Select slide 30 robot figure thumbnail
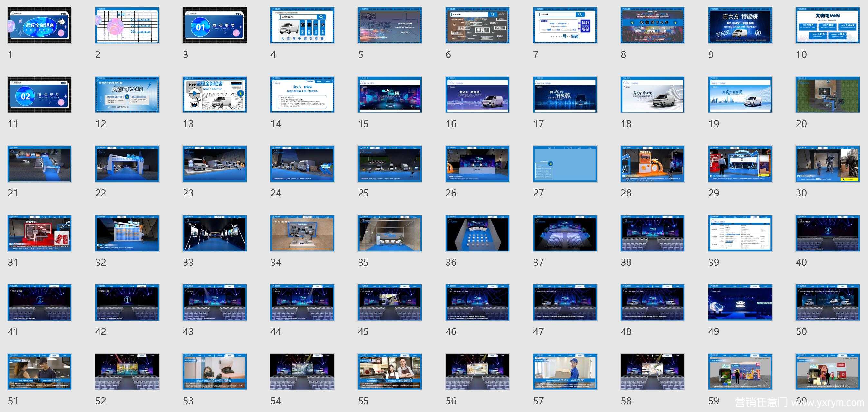The width and height of the screenshot is (868, 412). [828, 164]
